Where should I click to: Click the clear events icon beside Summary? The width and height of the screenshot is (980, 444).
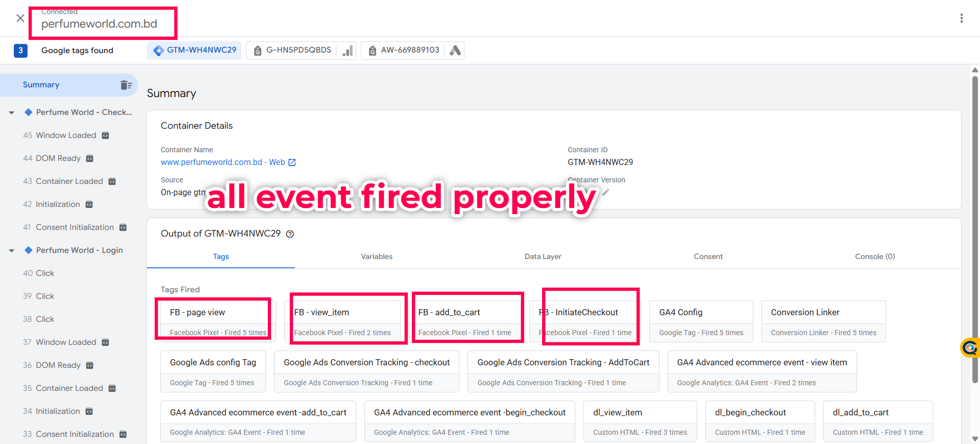[126, 85]
